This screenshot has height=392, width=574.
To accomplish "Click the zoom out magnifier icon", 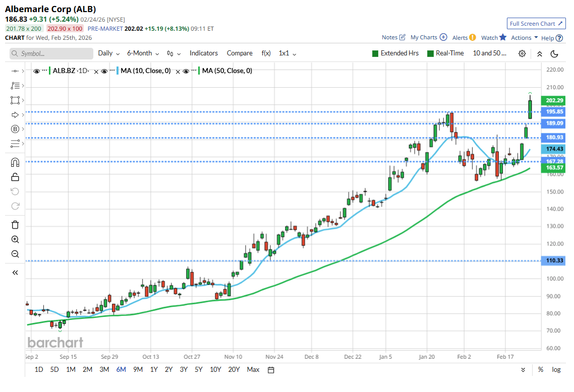I will tap(15, 254).
